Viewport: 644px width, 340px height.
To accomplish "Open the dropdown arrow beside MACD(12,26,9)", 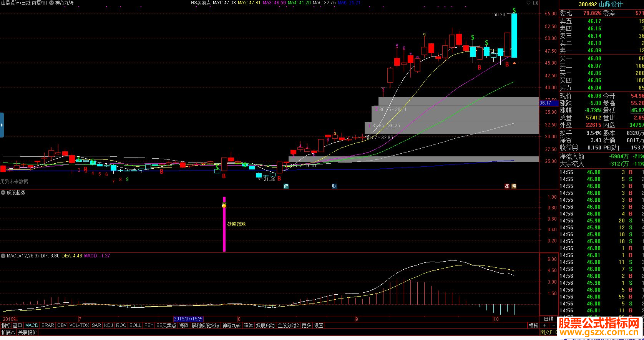I will coord(3,255).
